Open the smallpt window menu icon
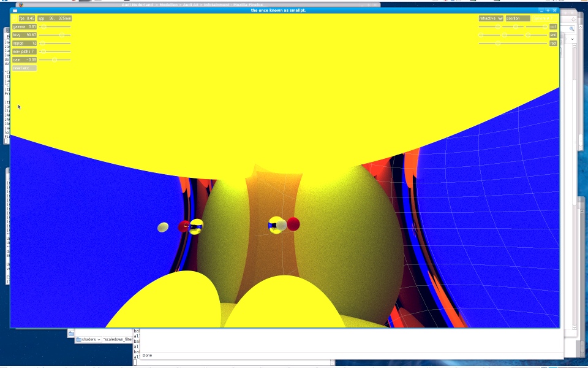The width and height of the screenshot is (588, 368). click(15, 10)
